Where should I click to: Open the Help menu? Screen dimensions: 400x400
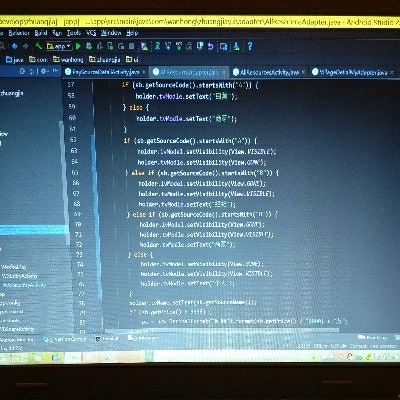(x=132, y=33)
